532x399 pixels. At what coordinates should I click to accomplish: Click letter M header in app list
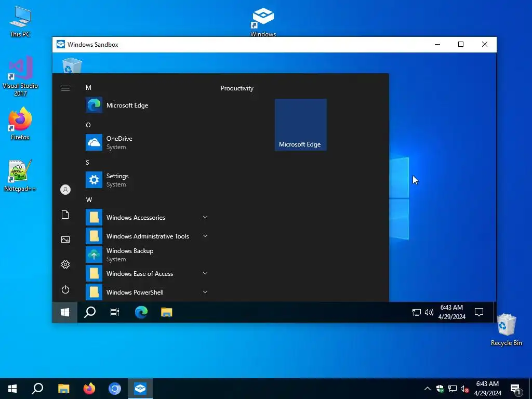pyautogui.click(x=88, y=88)
